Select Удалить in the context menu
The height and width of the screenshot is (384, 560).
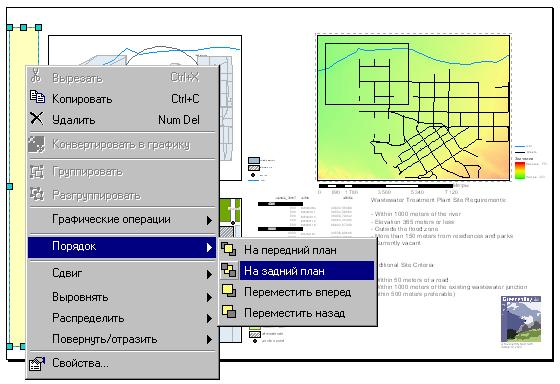coord(122,120)
